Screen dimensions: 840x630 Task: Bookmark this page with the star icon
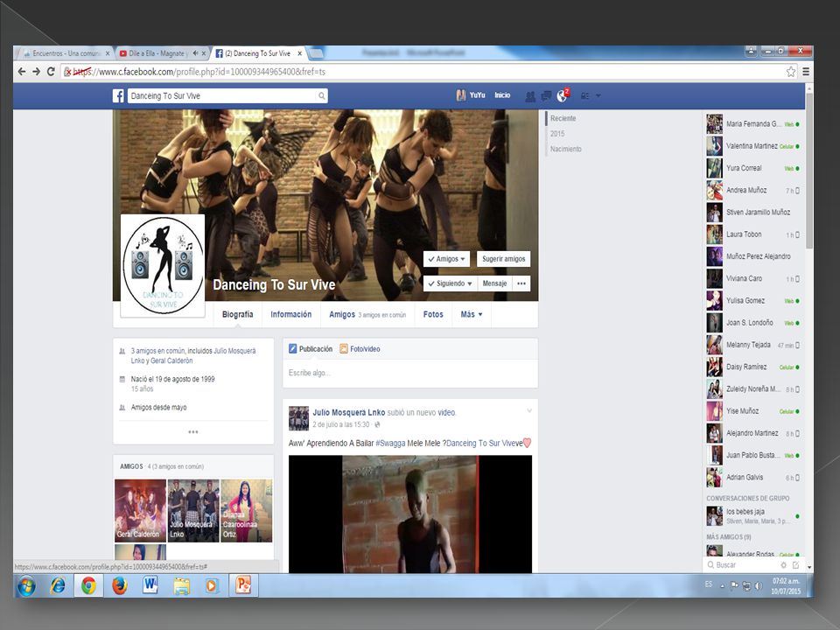(x=791, y=72)
